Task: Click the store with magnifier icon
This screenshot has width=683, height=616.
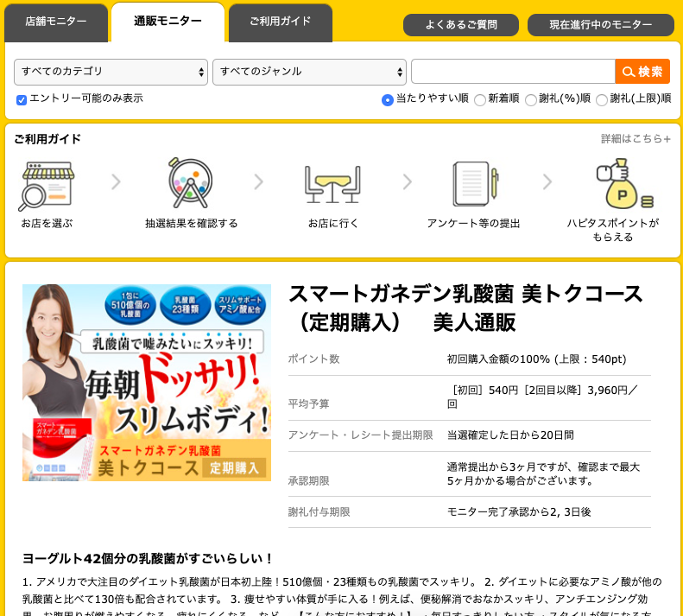Action: coord(47,184)
